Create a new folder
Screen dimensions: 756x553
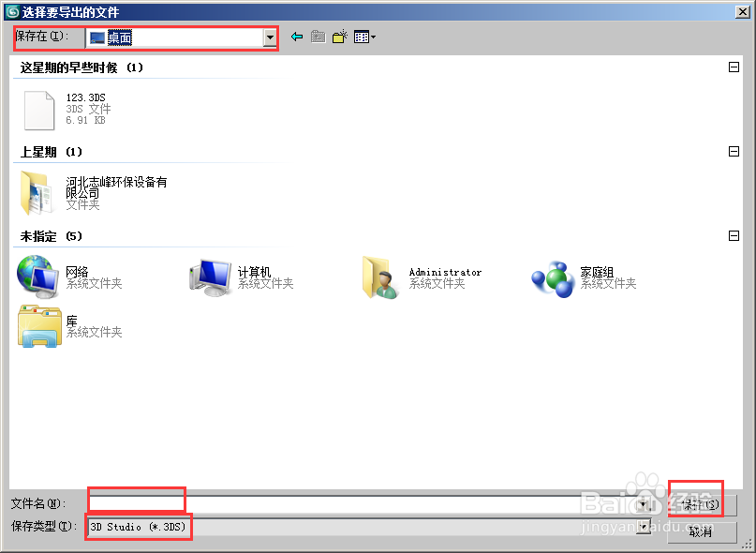339,37
